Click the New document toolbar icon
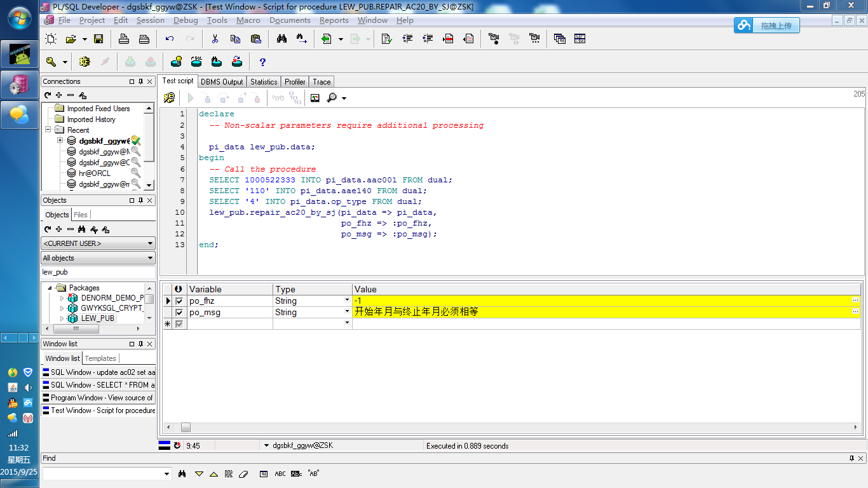The image size is (868, 488). [51, 39]
